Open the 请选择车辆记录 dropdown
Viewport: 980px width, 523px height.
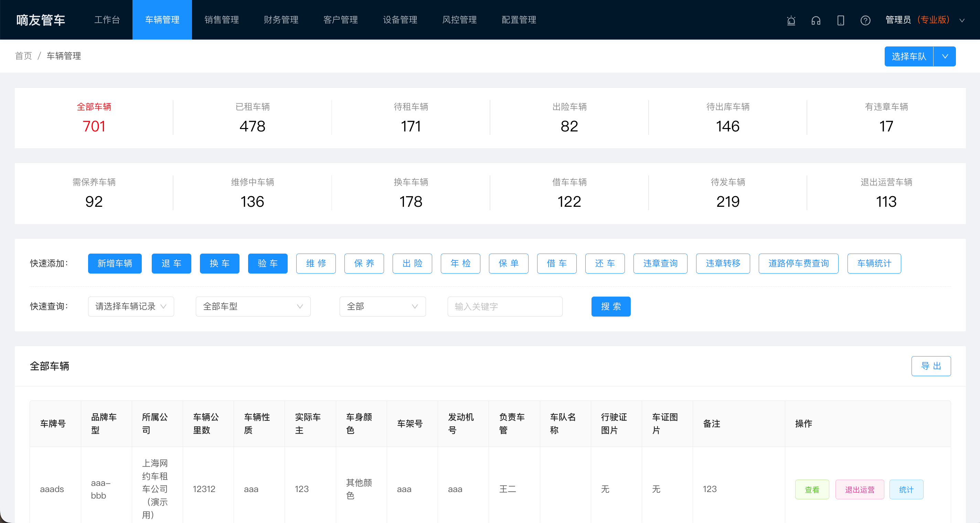(x=131, y=306)
